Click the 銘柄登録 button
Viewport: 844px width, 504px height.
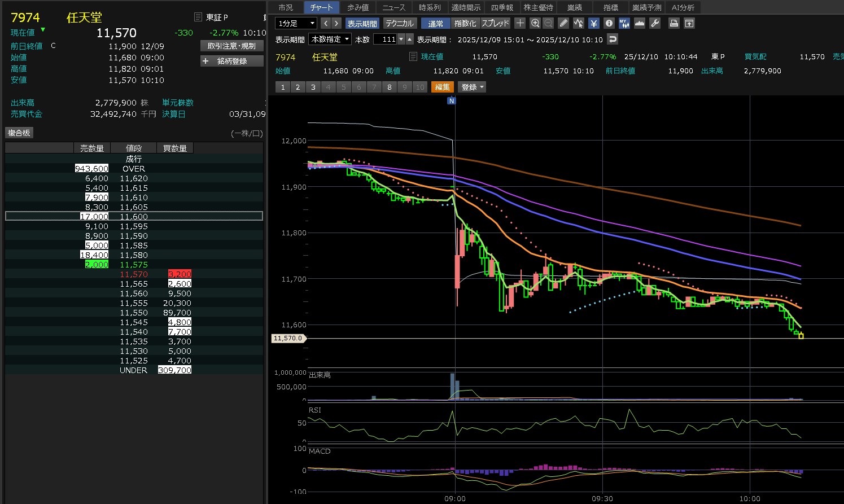[232, 61]
